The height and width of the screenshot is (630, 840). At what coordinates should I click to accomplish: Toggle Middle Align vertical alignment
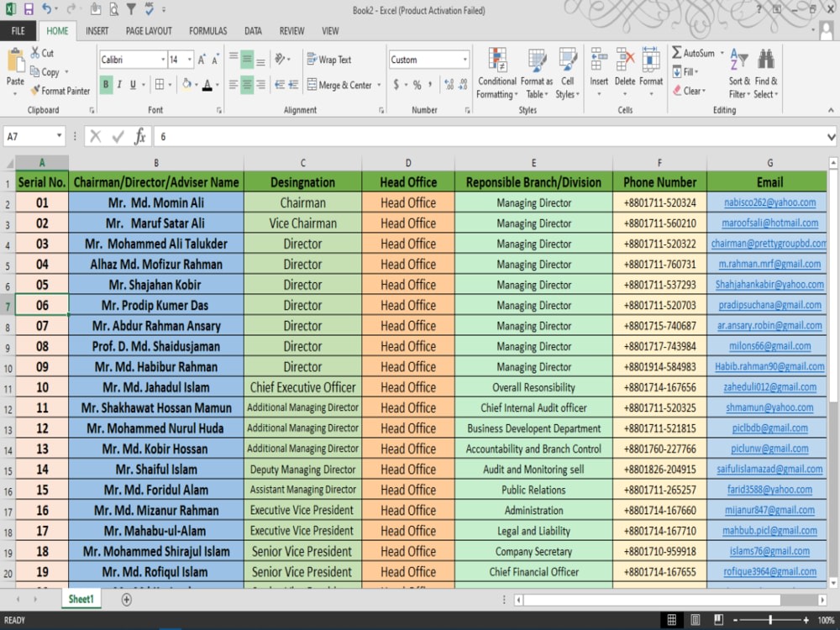point(247,60)
